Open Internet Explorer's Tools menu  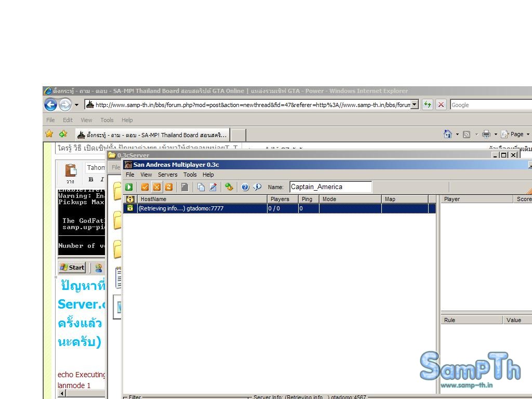point(107,120)
